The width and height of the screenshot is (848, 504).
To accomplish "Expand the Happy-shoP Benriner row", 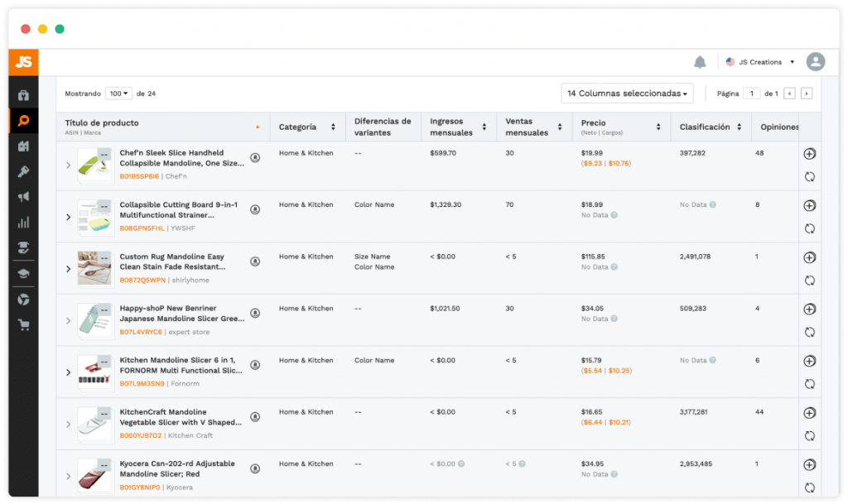I will (x=68, y=321).
